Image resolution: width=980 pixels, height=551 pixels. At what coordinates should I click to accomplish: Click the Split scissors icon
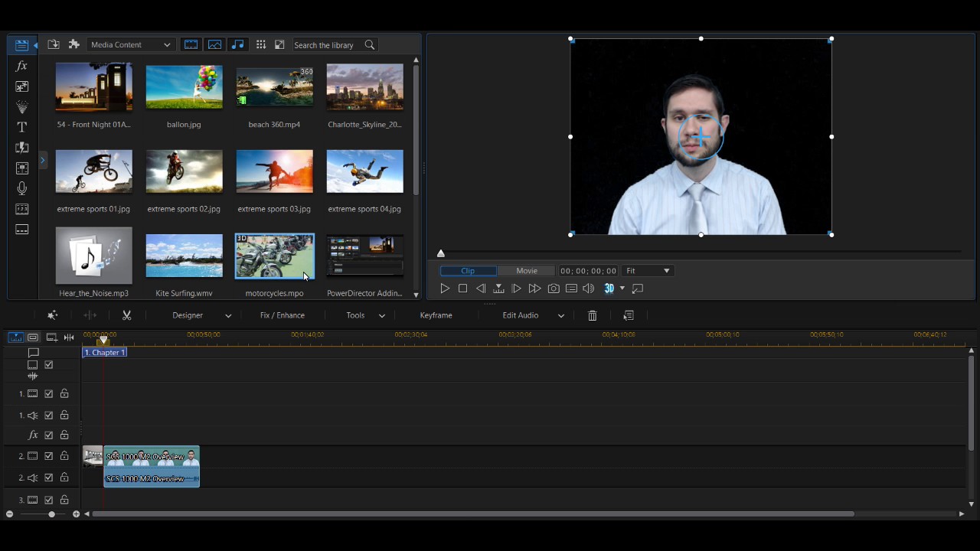(127, 315)
